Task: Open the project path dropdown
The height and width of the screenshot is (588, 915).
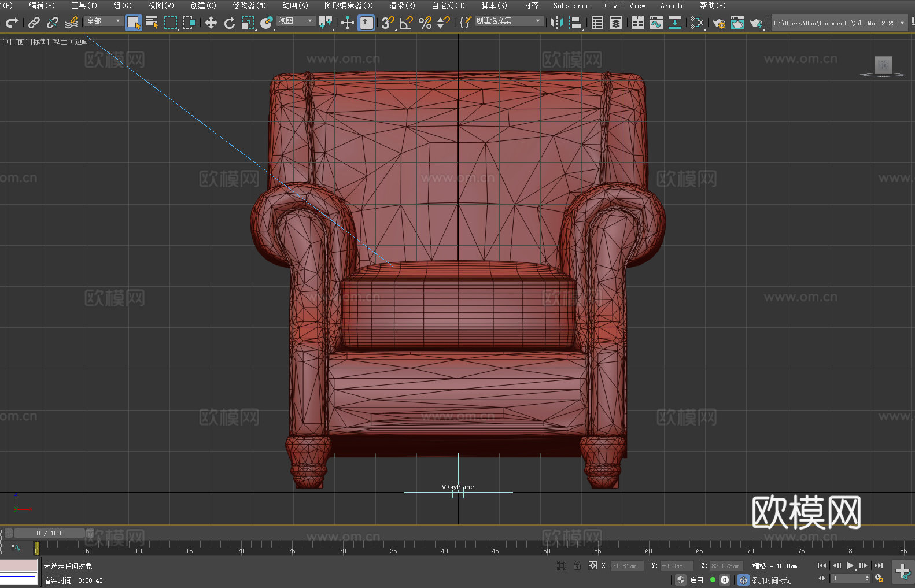Action: [x=839, y=23]
